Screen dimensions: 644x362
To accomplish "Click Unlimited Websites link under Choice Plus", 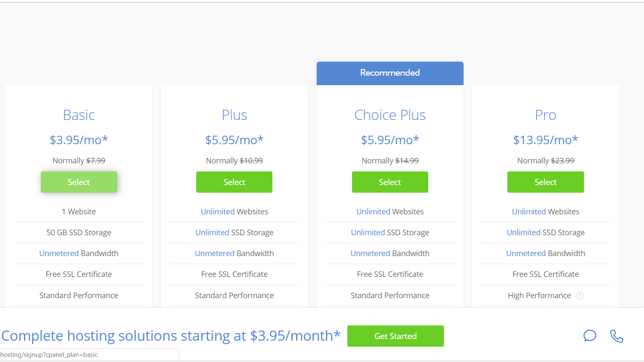I will tap(373, 211).
